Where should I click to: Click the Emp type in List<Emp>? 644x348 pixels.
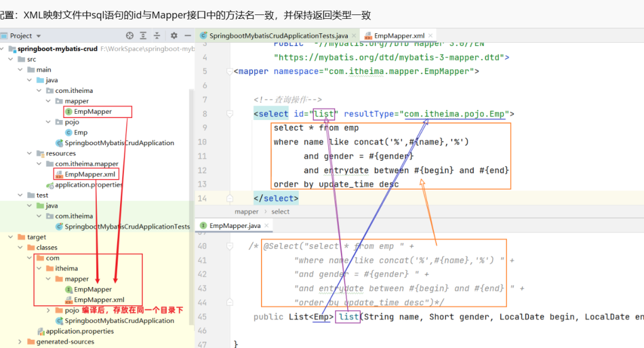321,317
